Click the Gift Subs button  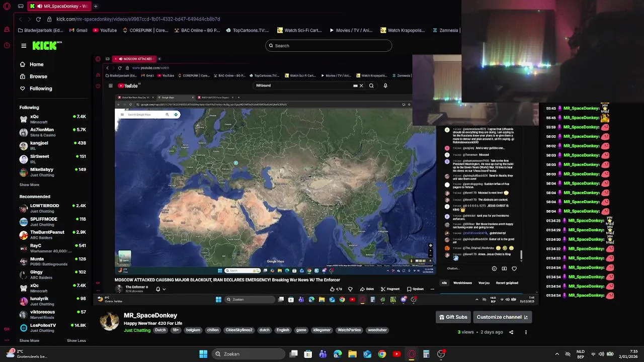pyautogui.click(x=453, y=317)
